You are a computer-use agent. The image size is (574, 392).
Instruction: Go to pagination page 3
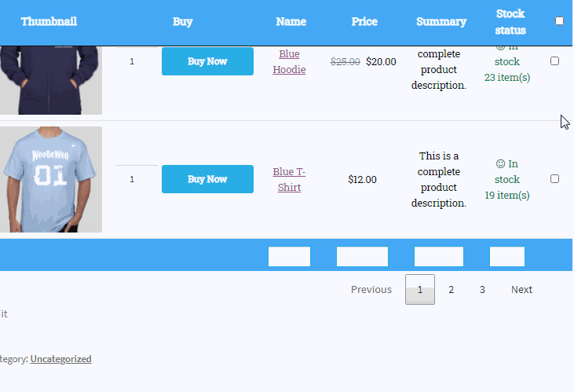[482, 289]
